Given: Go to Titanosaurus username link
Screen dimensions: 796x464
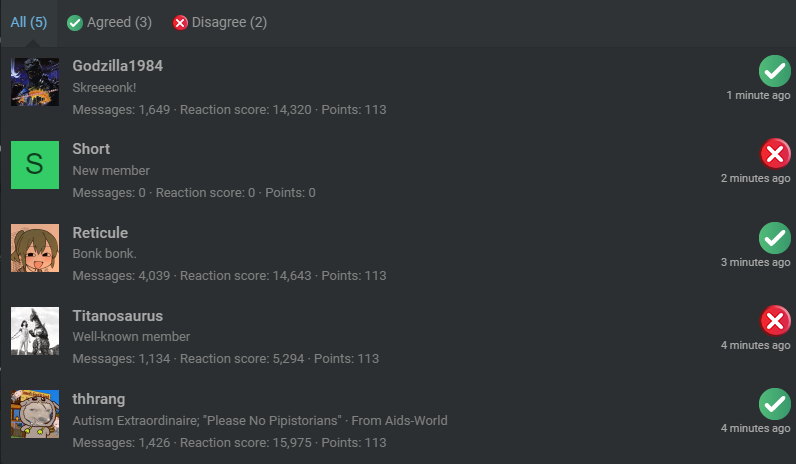Looking at the screenshot, I should (118, 316).
